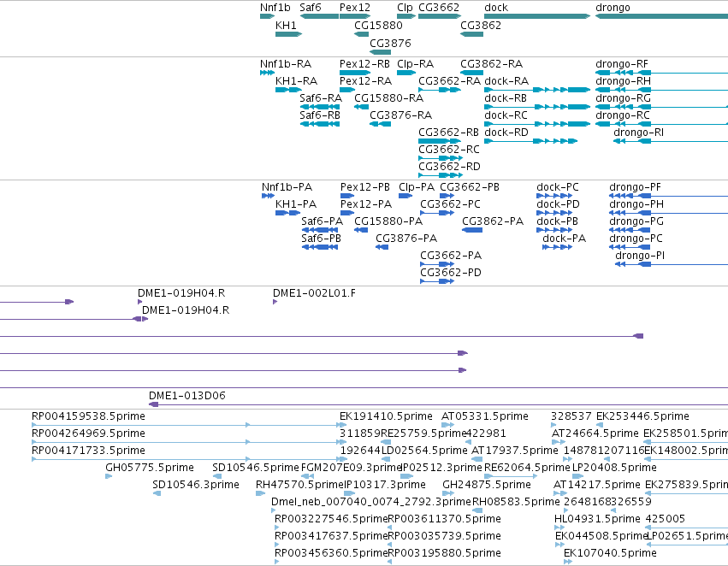Click the CG15880-PA protein label
This screenshot has height=566, width=728.
coord(388,221)
